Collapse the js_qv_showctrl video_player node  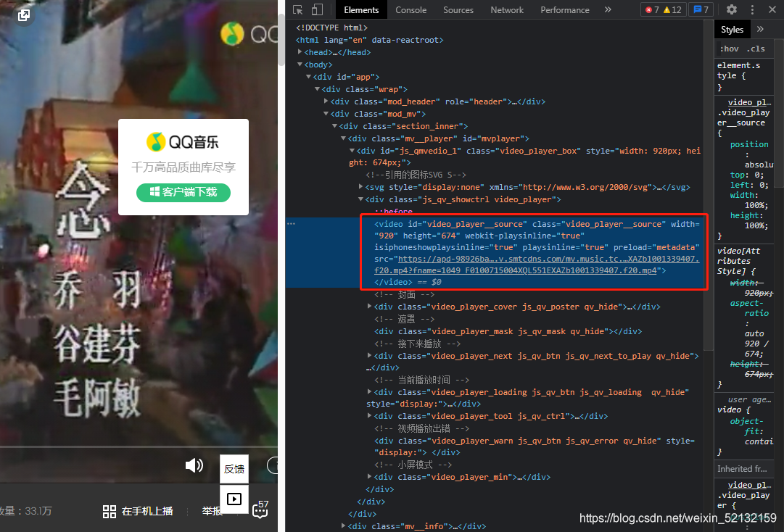tap(361, 199)
